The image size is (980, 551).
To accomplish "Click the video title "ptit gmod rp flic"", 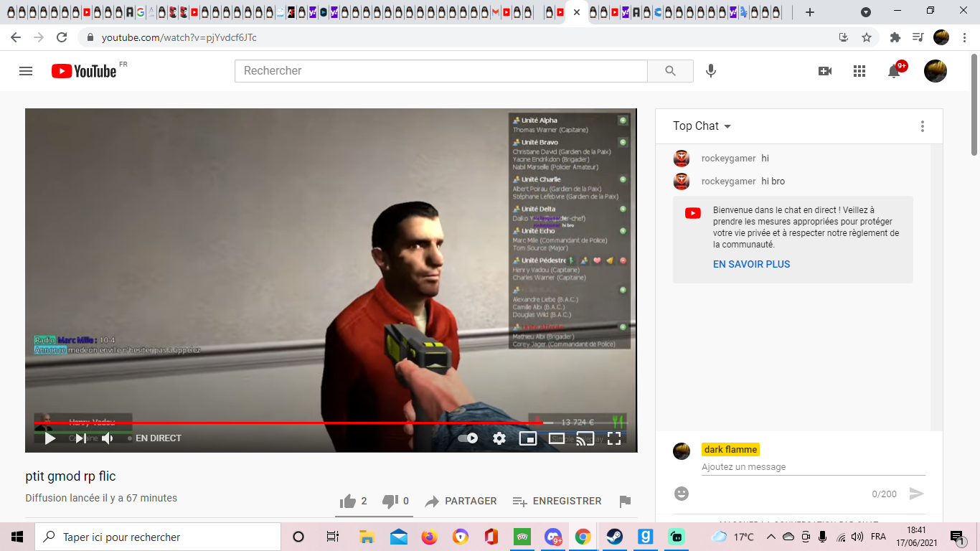I will [70, 476].
